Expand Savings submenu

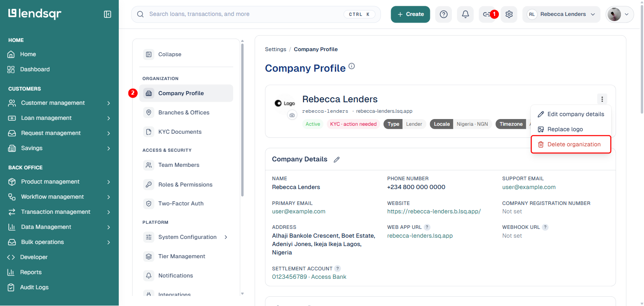59,148
